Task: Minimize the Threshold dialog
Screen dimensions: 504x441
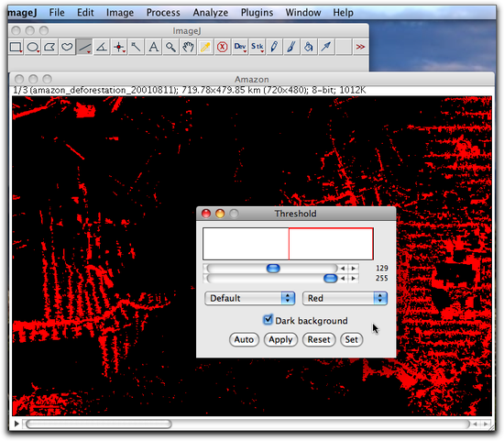Action: pos(220,214)
